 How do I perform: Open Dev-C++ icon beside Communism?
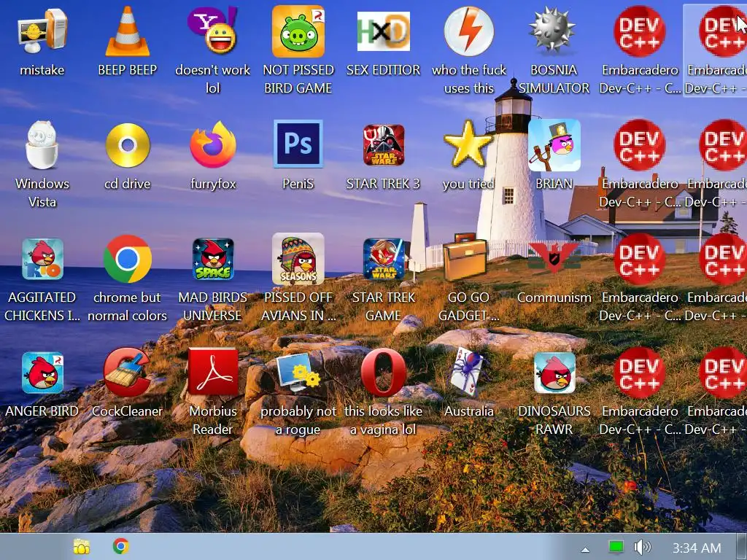tap(639, 259)
